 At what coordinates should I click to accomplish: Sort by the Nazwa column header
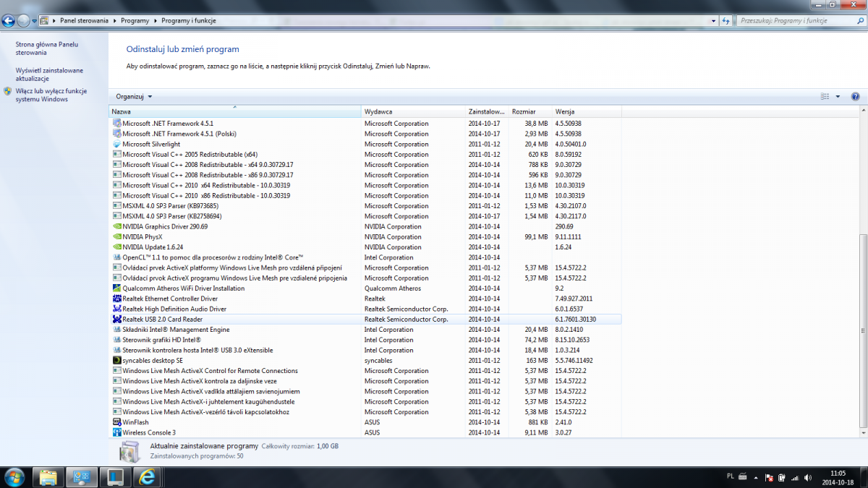[235, 112]
